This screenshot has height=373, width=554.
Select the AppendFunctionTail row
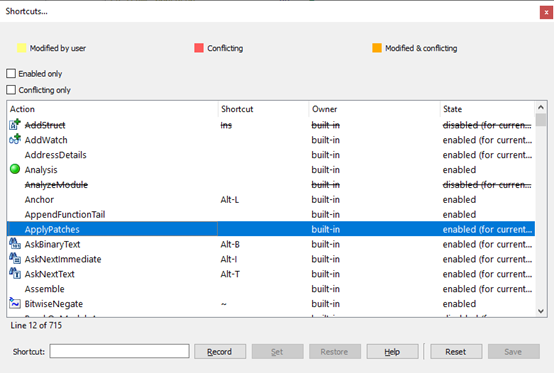(271, 214)
